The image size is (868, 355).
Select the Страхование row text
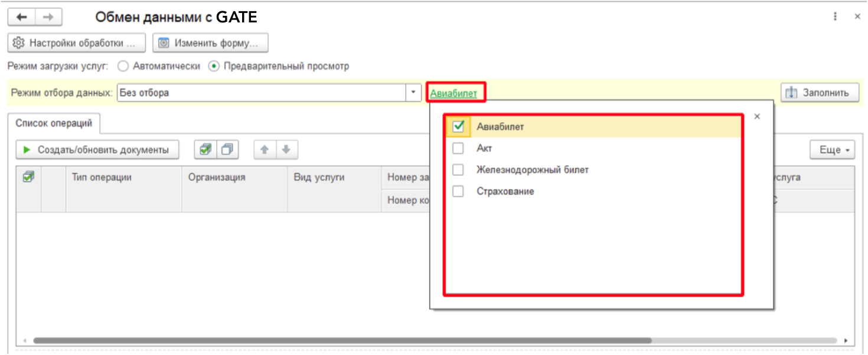[x=505, y=192]
